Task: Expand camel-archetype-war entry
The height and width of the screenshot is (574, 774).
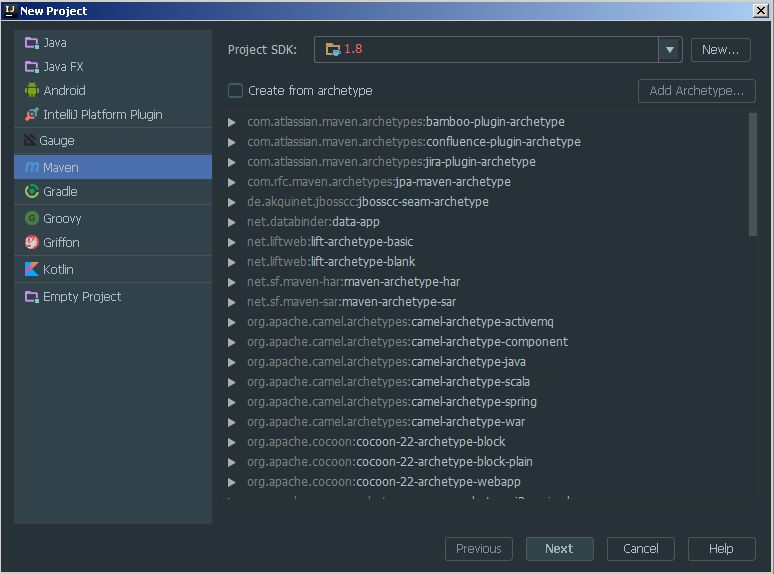Action: 232,422
